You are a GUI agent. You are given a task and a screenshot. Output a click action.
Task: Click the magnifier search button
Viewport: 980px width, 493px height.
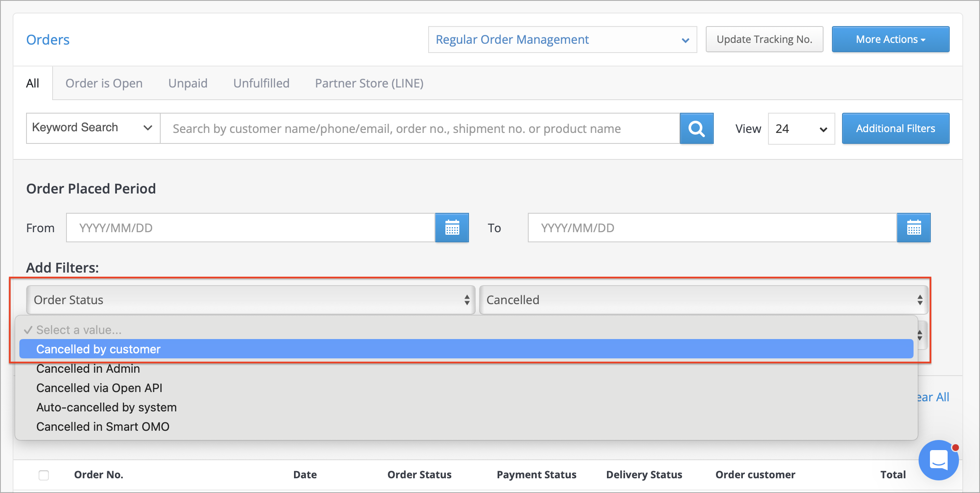697,128
